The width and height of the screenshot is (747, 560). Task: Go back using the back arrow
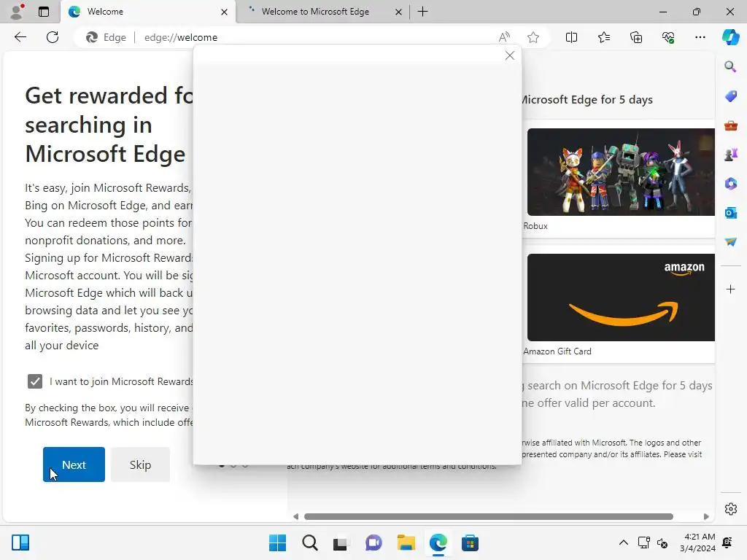pos(20,37)
